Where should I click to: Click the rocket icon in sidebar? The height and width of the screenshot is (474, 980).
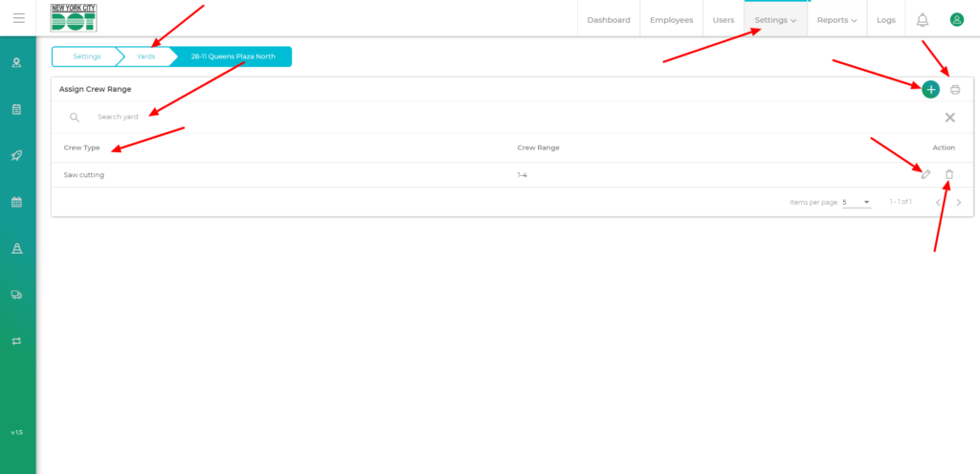[16, 155]
